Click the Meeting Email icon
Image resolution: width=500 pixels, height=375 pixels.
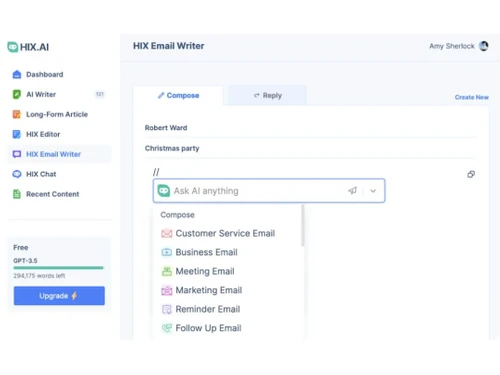tap(167, 271)
